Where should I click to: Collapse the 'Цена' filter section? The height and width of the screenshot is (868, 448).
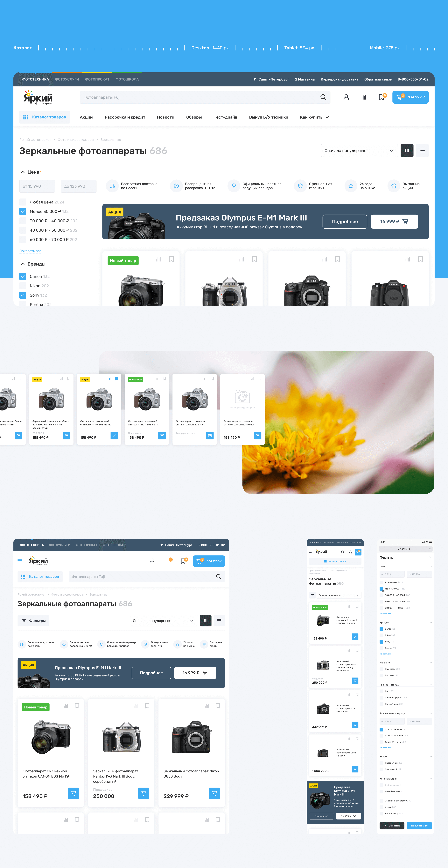23,172
